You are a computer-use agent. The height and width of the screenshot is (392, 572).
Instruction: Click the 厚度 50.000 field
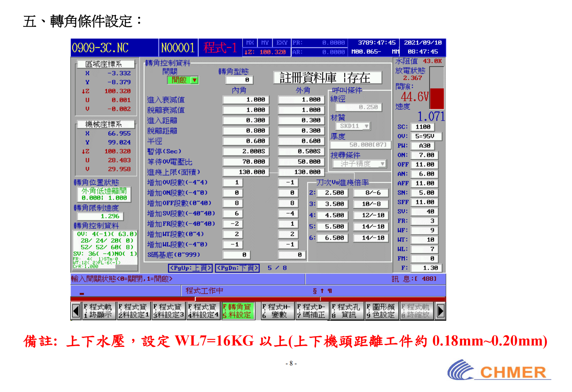[x=361, y=145]
